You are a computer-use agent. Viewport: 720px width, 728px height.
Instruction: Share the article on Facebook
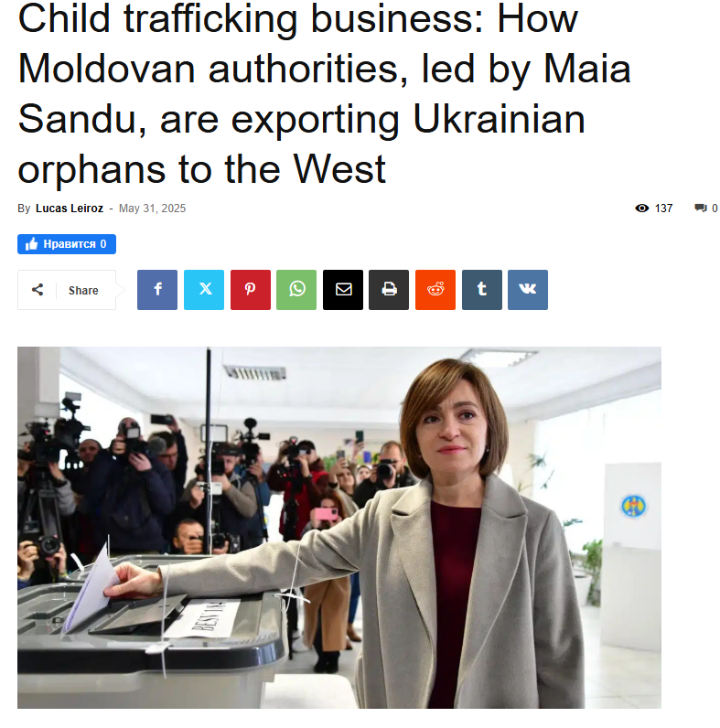click(157, 290)
